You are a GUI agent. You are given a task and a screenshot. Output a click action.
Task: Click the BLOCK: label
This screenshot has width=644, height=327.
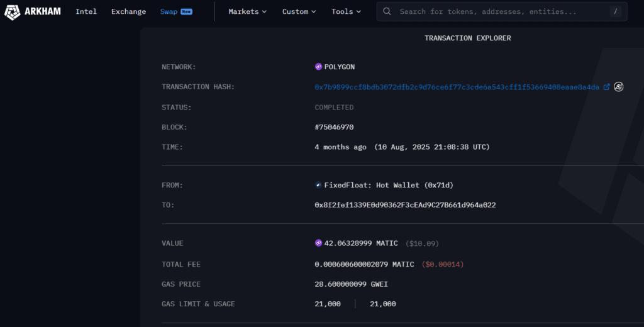click(x=175, y=127)
